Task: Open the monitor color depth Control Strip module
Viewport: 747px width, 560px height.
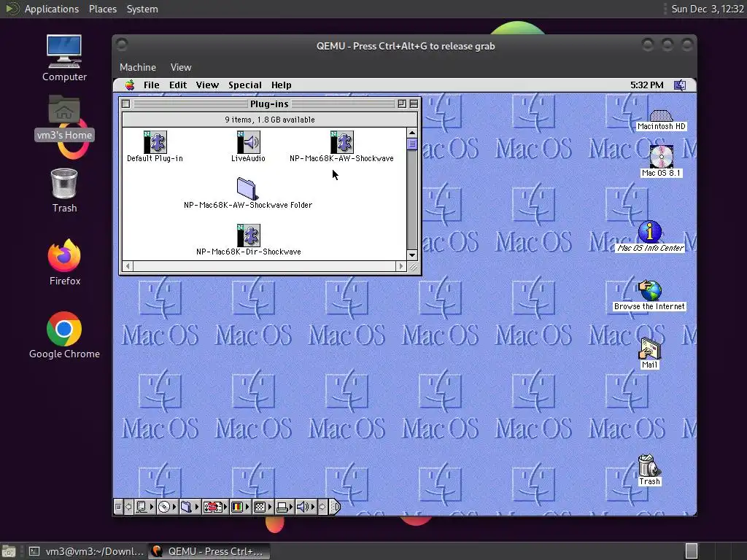Action: tap(237, 507)
